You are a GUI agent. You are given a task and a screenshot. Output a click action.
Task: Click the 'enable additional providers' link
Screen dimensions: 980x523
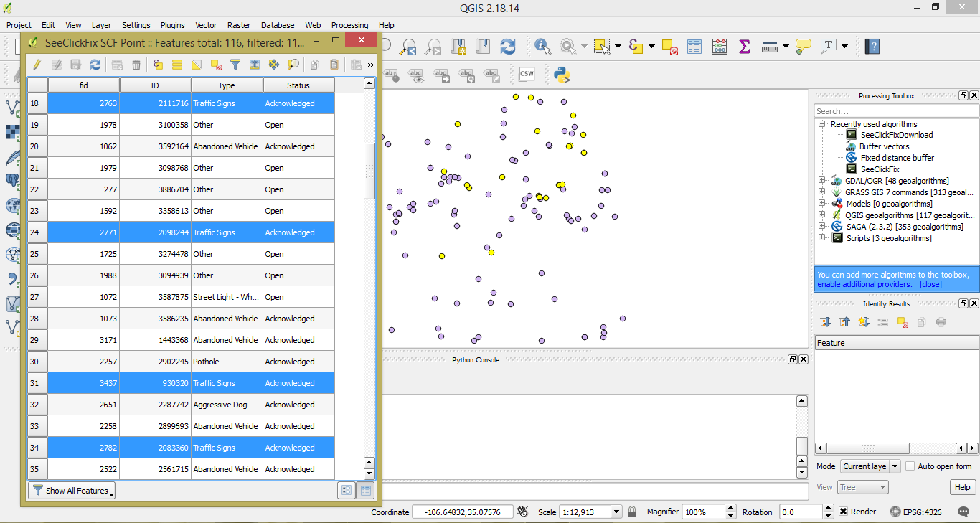(864, 284)
